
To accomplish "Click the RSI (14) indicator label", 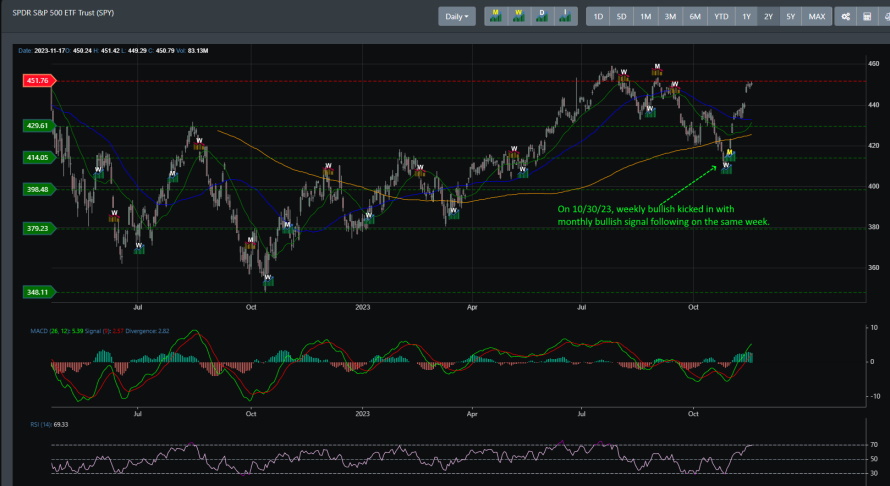I will tap(49, 424).
